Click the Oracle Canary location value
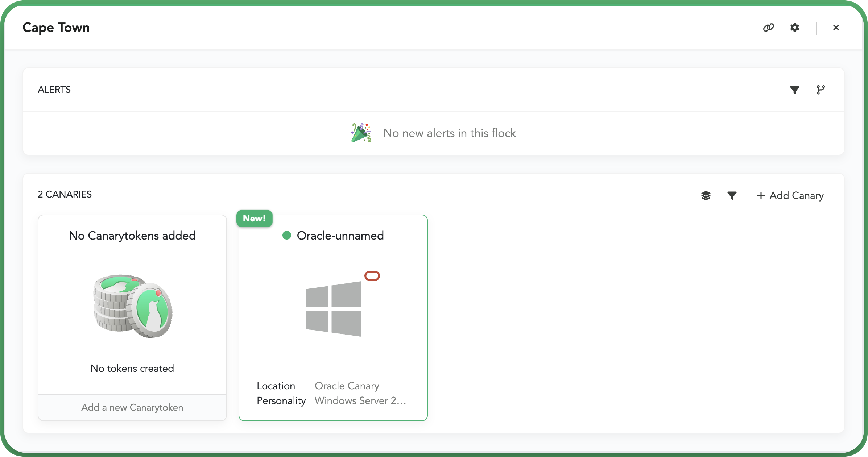868x457 pixels. [x=347, y=386]
